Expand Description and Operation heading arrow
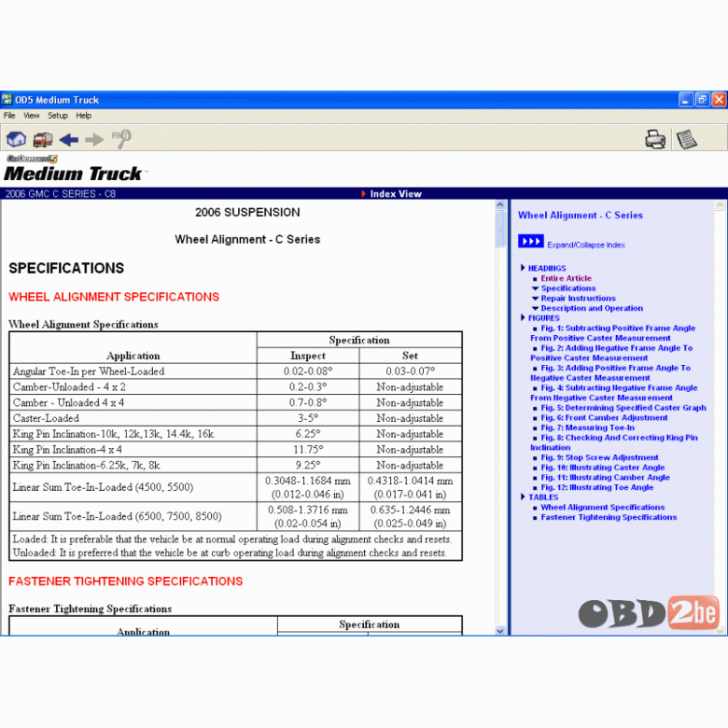728x728 pixels. pyautogui.click(x=535, y=308)
